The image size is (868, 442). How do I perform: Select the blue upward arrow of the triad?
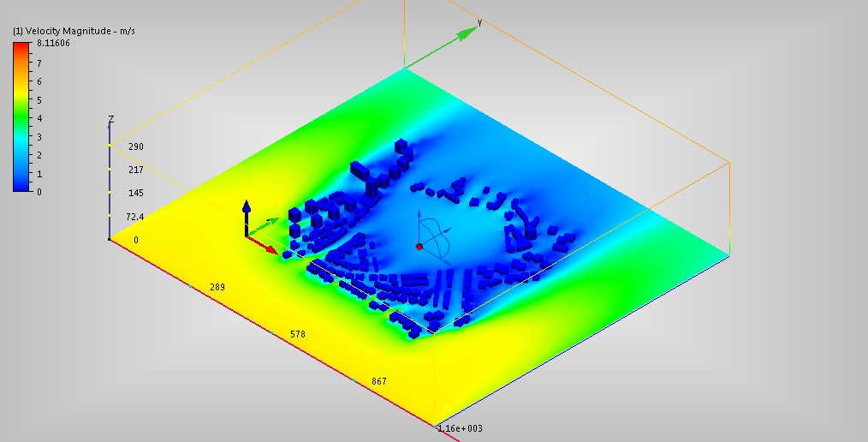(x=247, y=218)
